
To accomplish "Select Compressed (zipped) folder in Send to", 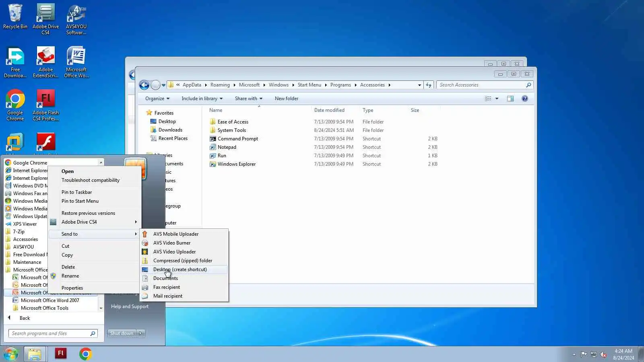I will pyautogui.click(x=184, y=261).
